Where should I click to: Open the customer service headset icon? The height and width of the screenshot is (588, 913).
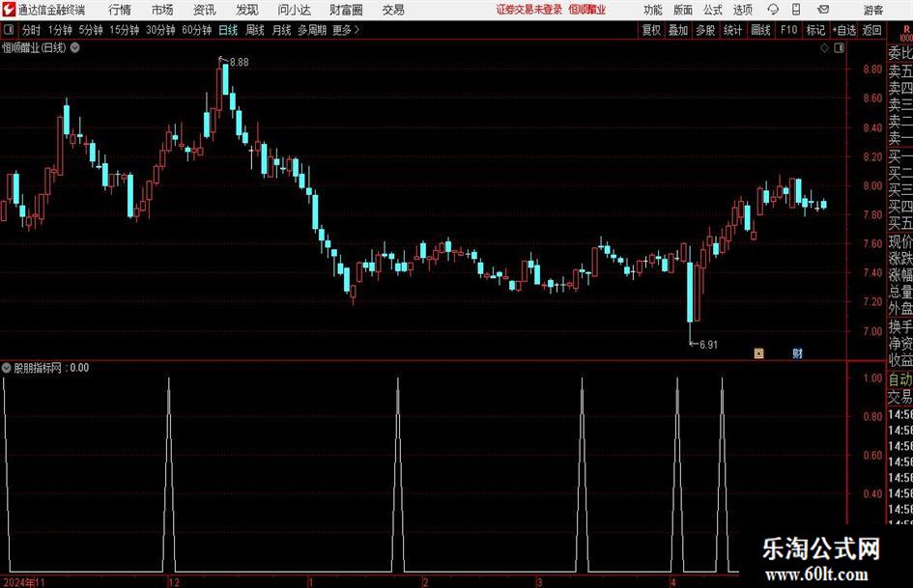click(773, 10)
